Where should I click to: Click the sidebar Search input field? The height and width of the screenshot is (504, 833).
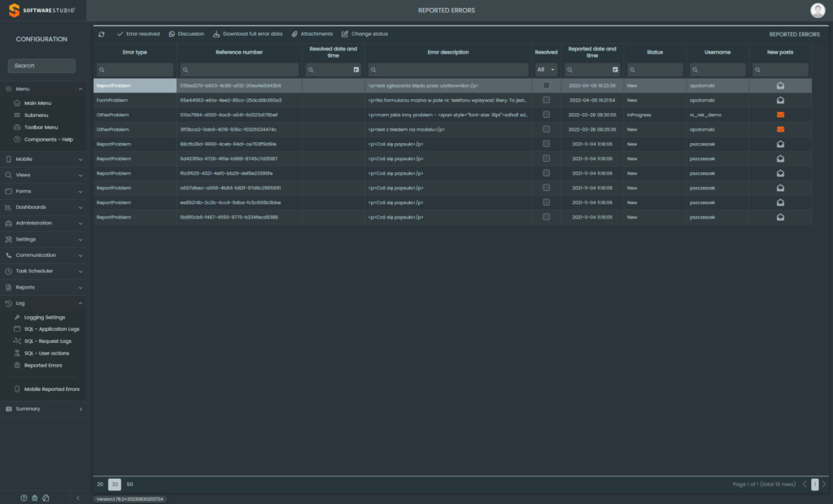41,66
